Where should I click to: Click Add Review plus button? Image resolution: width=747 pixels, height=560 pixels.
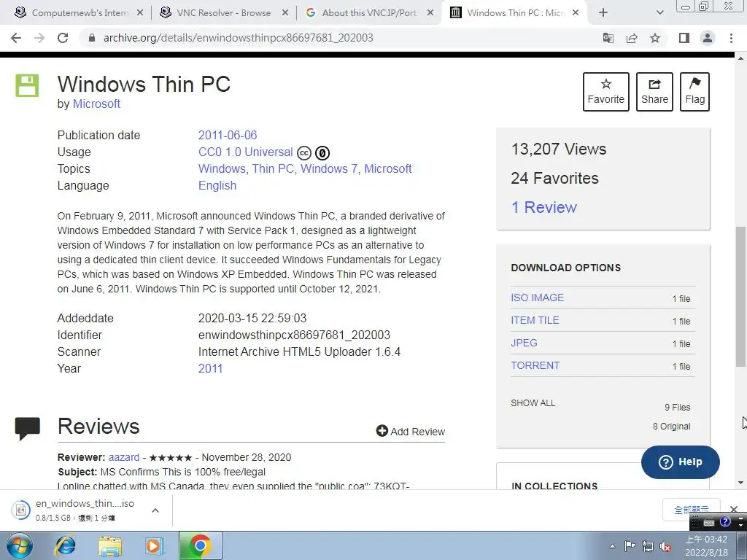(x=411, y=432)
